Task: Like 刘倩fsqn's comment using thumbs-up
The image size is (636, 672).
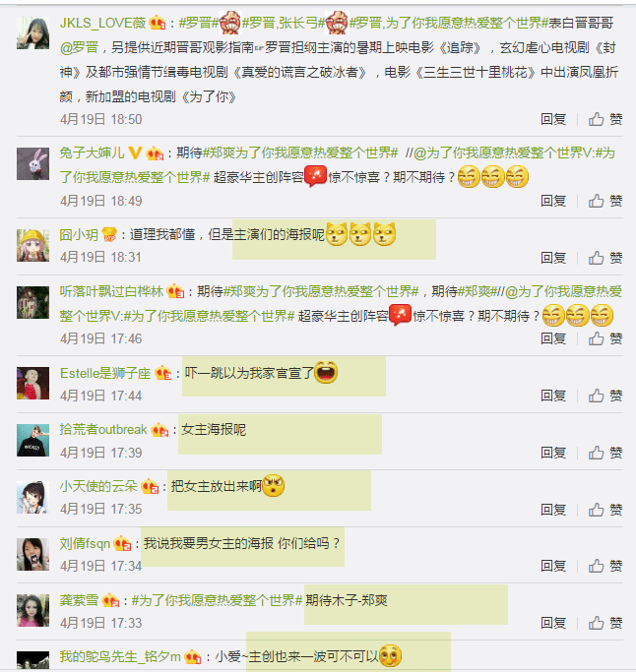Action: pos(596,566)
